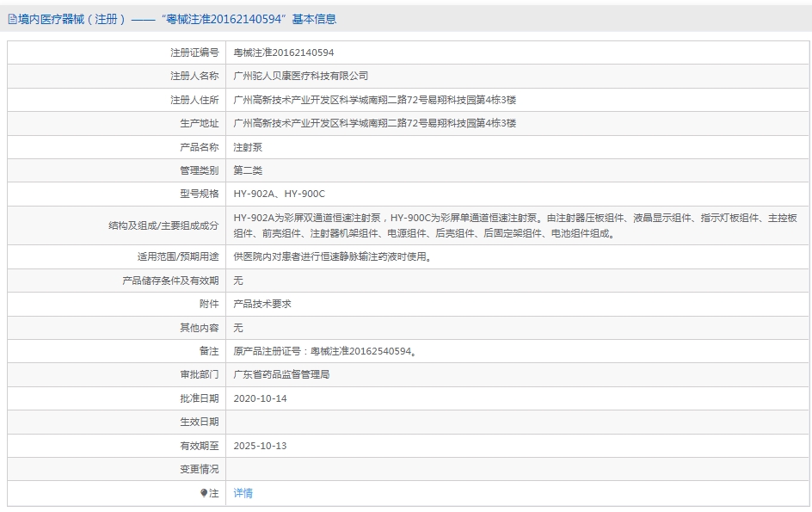Click the intended use text 供医院内对患者进行恒速静脉输注药液时使用
Screen dimensions: 812x512
333,257
